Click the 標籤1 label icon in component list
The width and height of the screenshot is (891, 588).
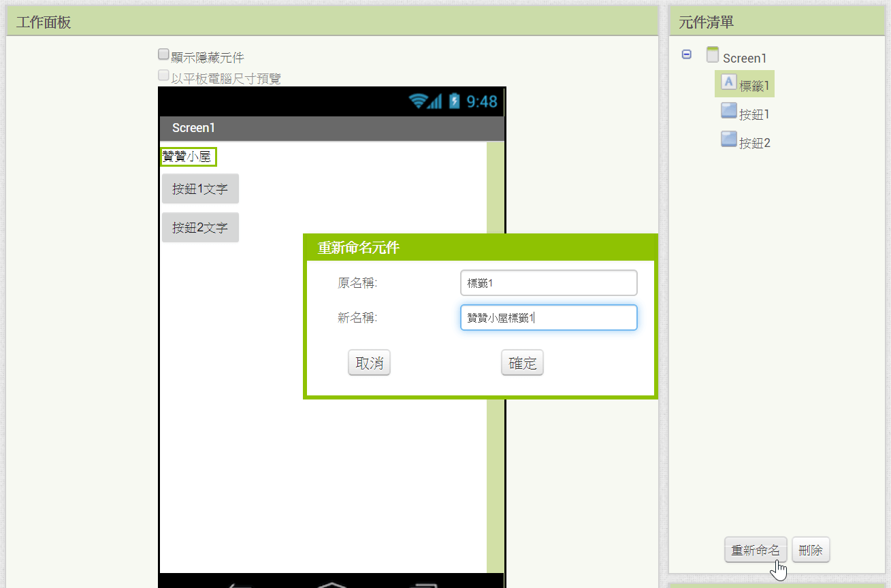point(728,82)
